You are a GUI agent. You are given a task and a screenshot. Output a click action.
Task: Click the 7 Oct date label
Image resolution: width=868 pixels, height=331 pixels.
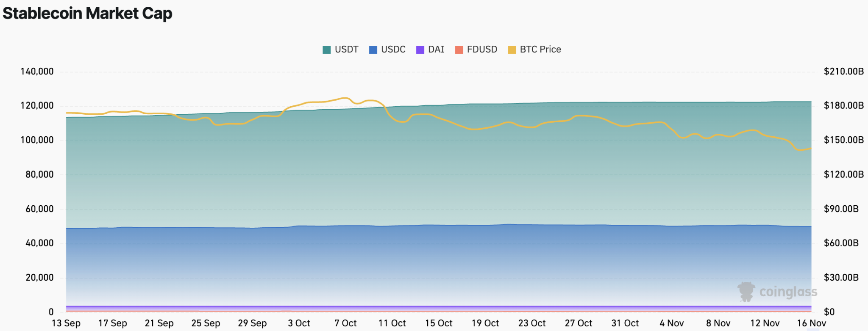pos(345,323)
